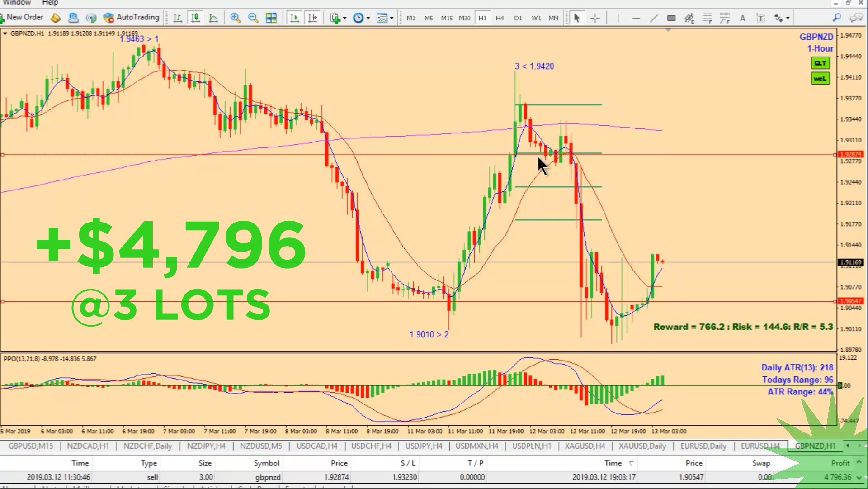Image resolution: width=868 pixels, height=489 pixels.
Task: Select the H4 timeframe
Action: [500, 18]
